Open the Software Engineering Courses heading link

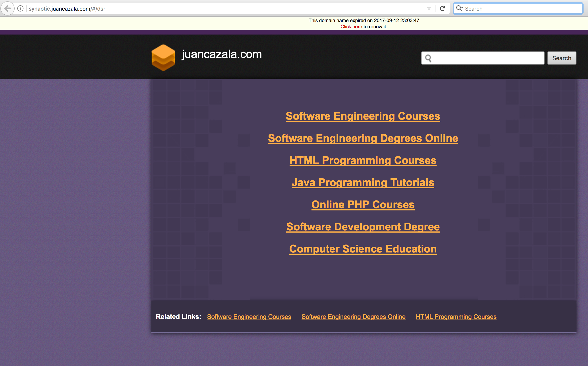363,116
